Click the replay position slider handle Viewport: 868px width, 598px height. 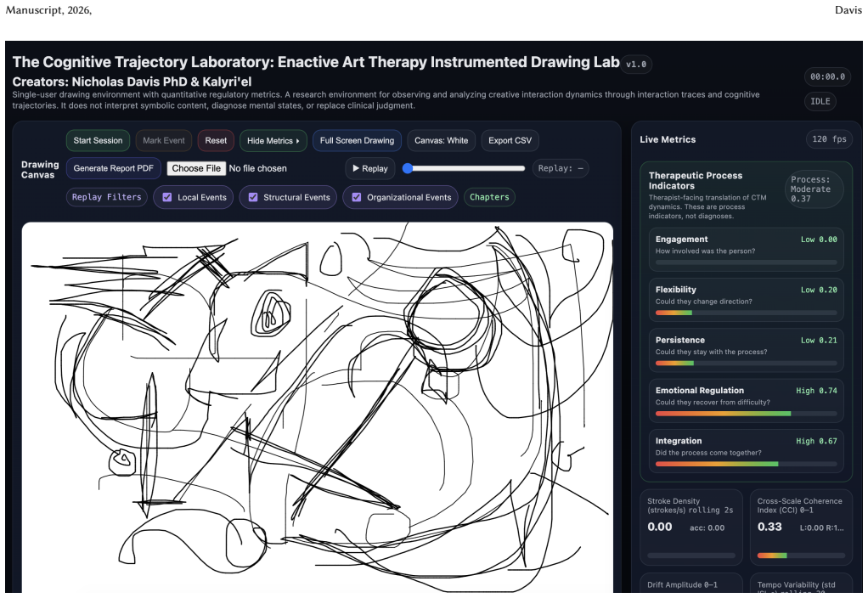point(408,168)
